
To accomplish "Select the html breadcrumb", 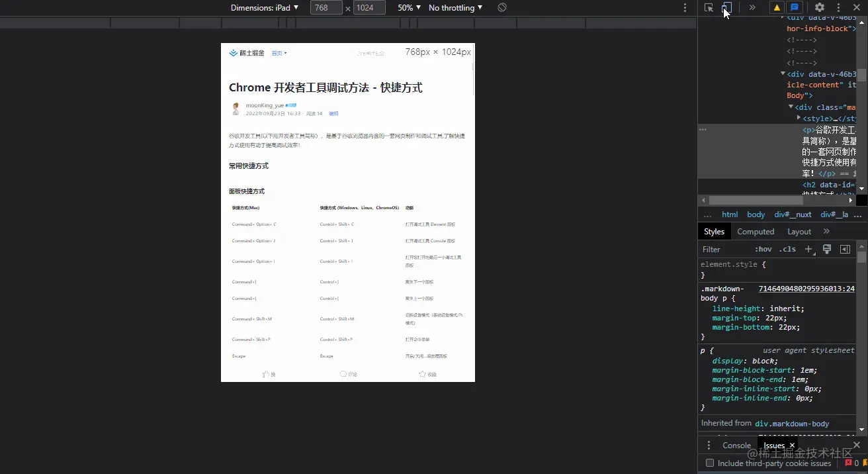I will click(730, 214).
